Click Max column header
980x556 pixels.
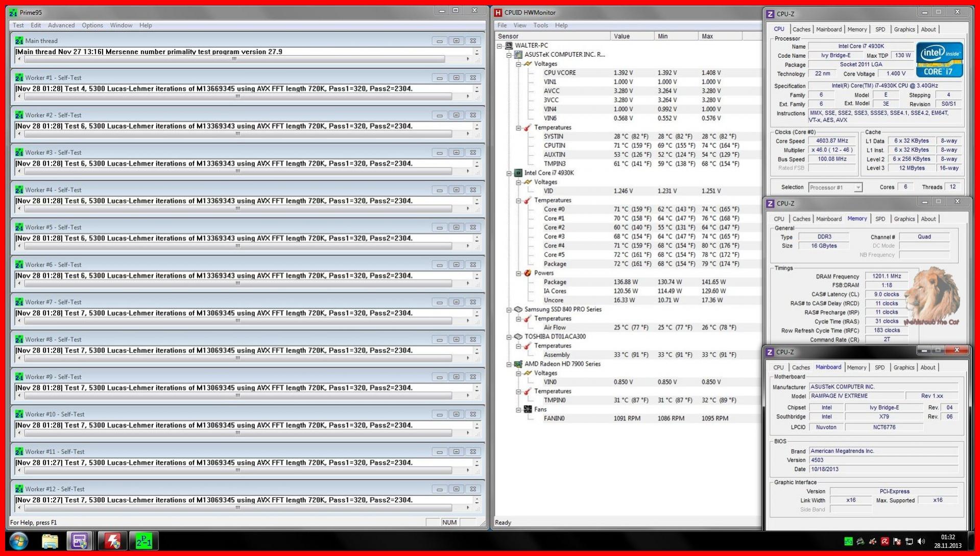click(x=720, y=36)
